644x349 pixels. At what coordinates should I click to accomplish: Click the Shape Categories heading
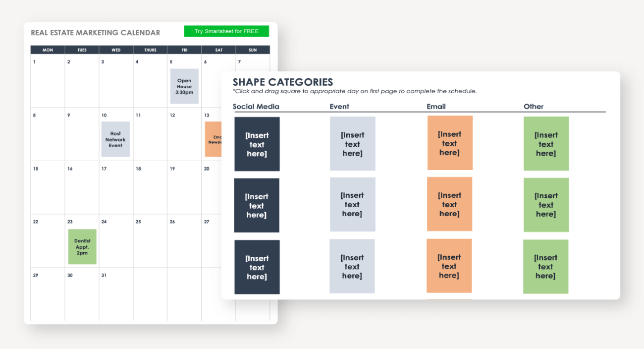coord(283,82)
